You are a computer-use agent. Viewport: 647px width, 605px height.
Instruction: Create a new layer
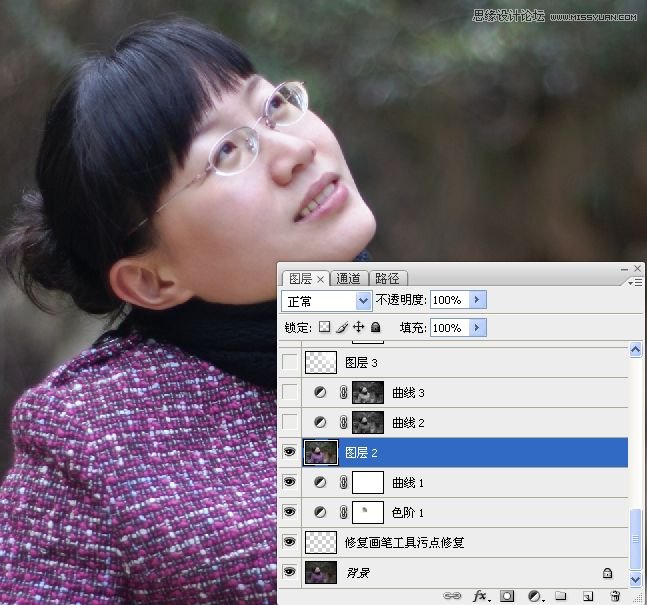[x=588, y=596]
